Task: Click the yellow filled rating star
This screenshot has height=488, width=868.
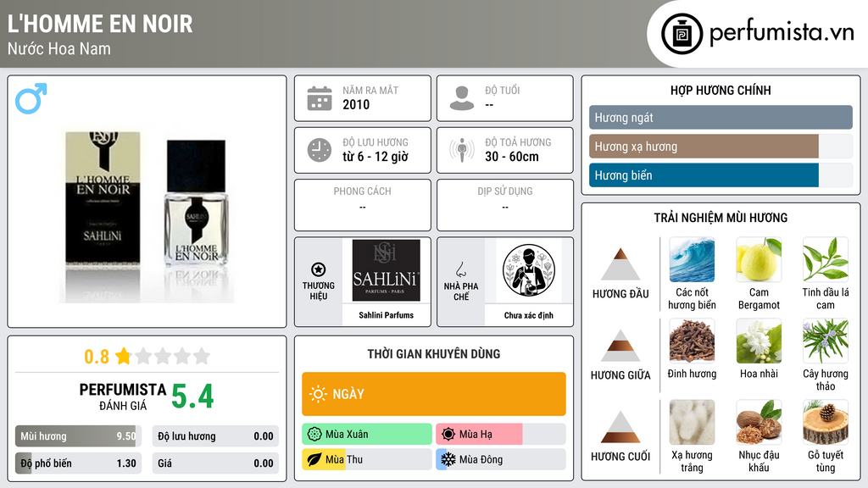Action: [x=123, y=356]
